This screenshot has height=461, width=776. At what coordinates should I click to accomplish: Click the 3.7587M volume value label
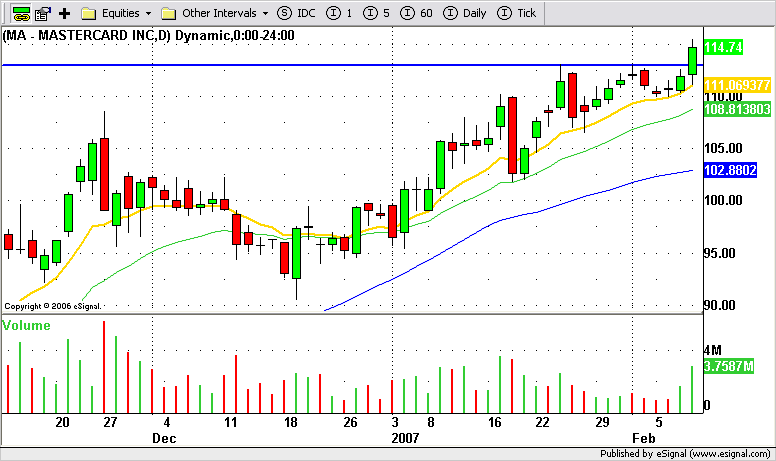click(x=728, y=367)
